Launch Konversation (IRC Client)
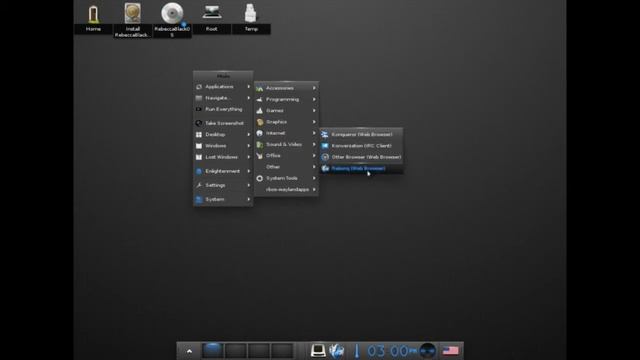640x360 pixels. [361, 146]
